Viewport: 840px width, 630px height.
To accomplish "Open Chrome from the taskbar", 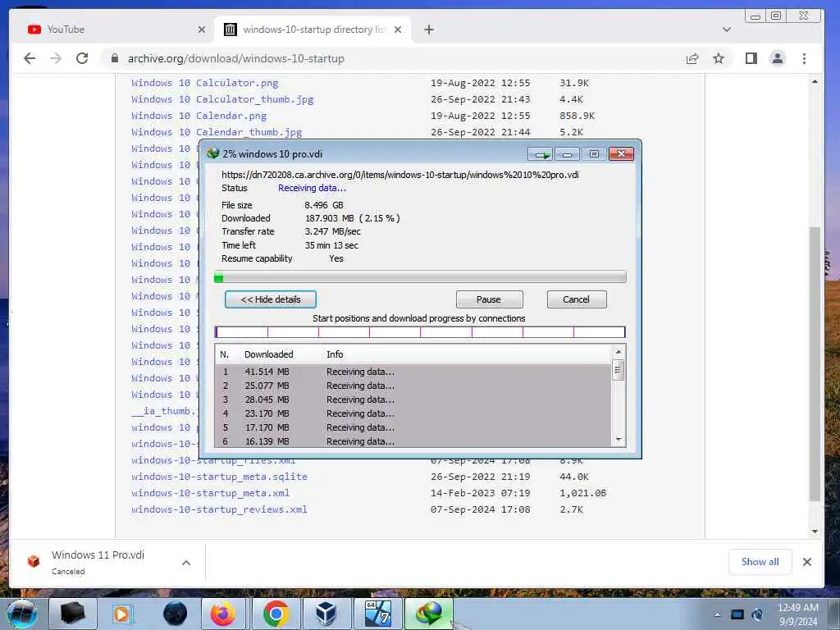I will [276, 614].
